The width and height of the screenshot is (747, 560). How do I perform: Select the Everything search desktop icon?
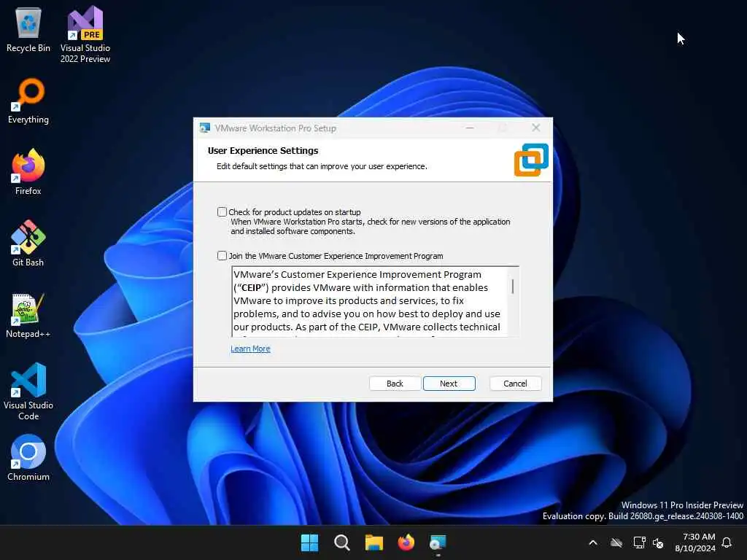tap(28, 101)
